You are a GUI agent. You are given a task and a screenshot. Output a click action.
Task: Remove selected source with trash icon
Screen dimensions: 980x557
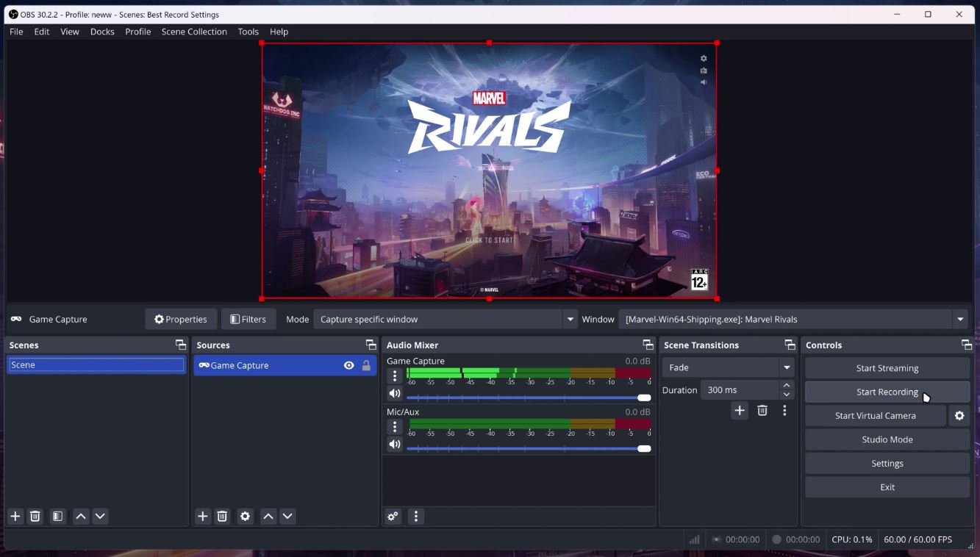223,517
